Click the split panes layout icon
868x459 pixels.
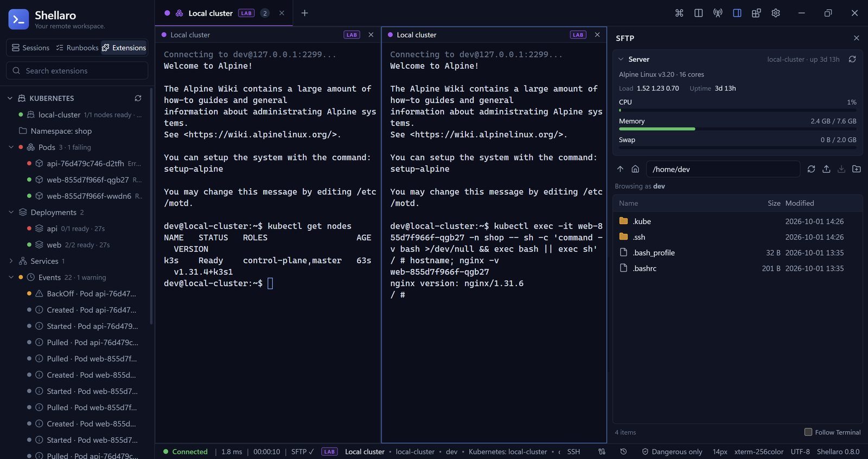click(699, 13)
